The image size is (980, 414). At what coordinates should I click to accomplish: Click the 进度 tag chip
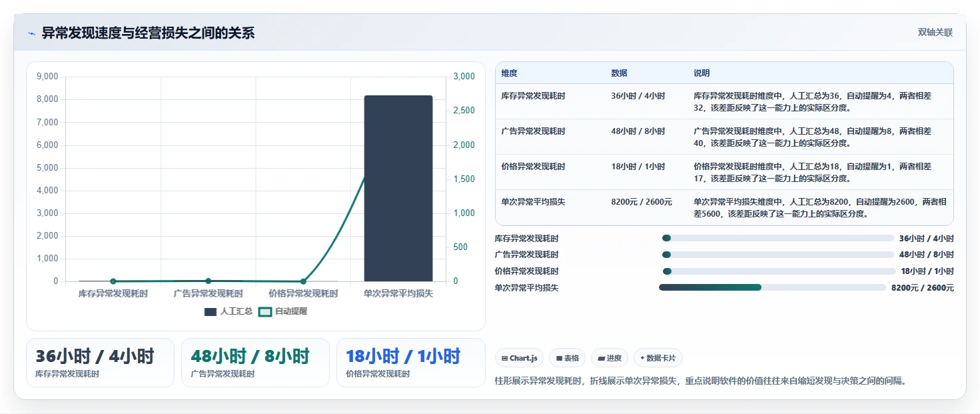610,358
